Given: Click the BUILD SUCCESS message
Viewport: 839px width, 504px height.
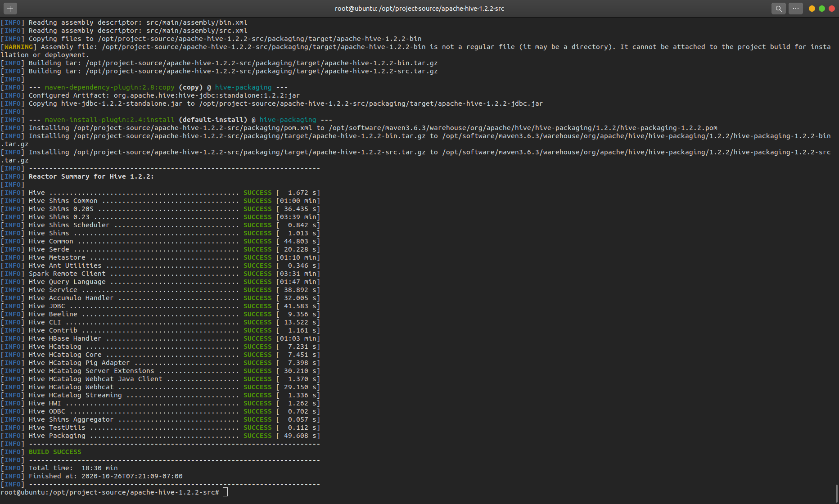Looking at the screenshot, I should [55, 452].
